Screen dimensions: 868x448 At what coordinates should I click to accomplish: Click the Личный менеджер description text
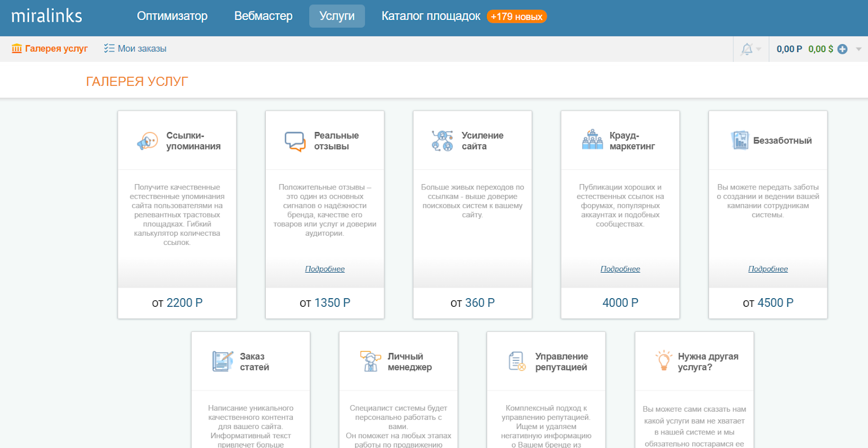[398, 426]
